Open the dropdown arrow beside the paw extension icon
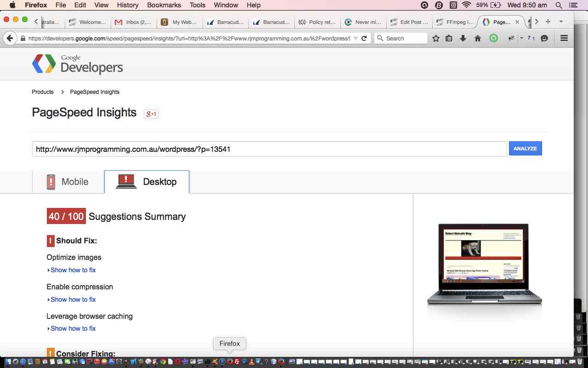The width and height of the screenshot is (588, 368). (521, 39)
